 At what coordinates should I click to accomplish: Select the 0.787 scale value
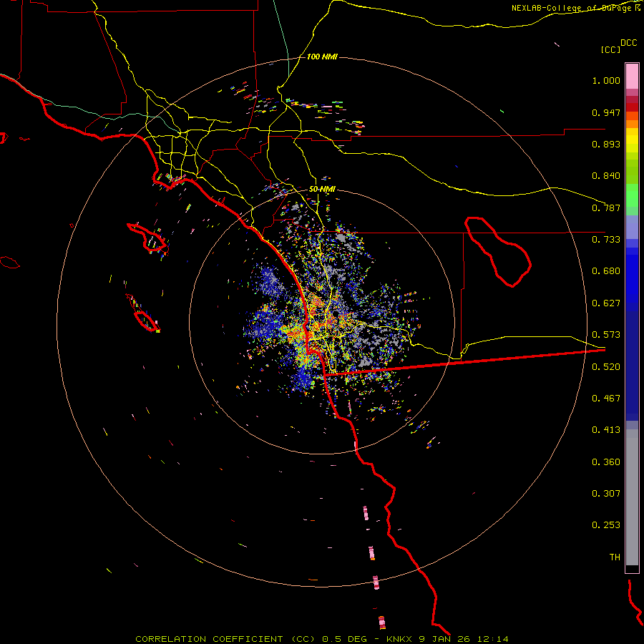click(x=606, y=208)
